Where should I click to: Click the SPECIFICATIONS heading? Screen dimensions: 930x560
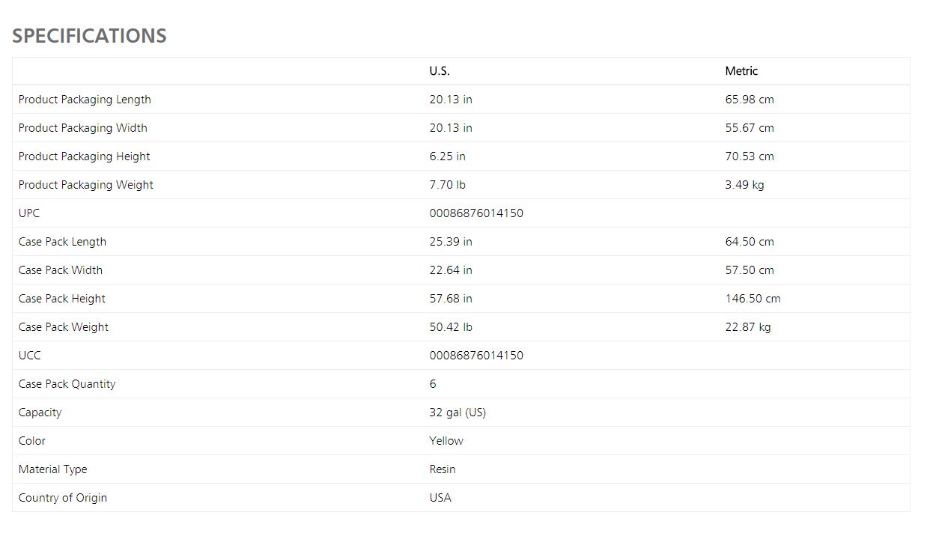(89, 36)
